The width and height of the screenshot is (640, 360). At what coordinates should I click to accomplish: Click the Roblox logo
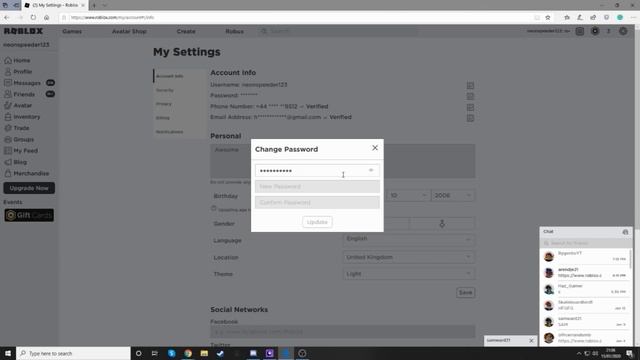(x=23, y=31)
